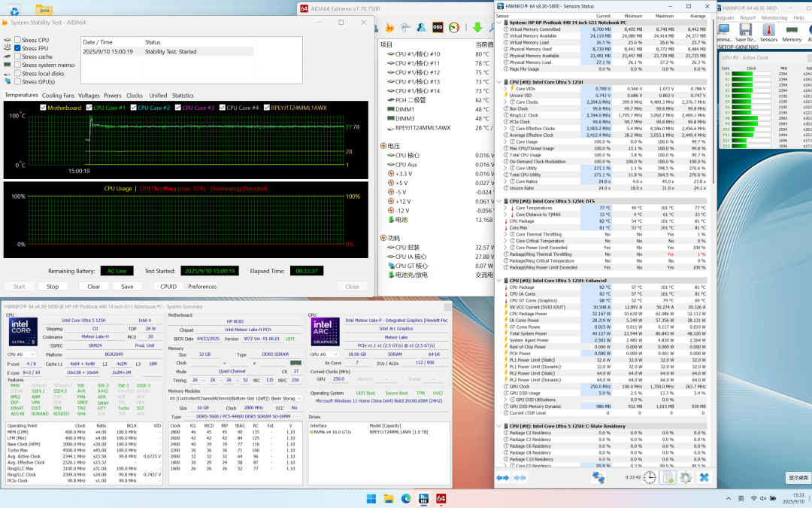This screenshot has width=812, height=508.
Task: Click the blue X close-sensors icon in HWiNFO
Action: pos(704,477)
